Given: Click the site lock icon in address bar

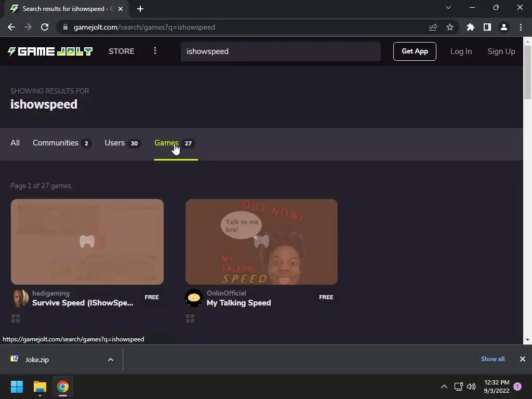Looking at the screenshot, I should click(x=65, y=27).
